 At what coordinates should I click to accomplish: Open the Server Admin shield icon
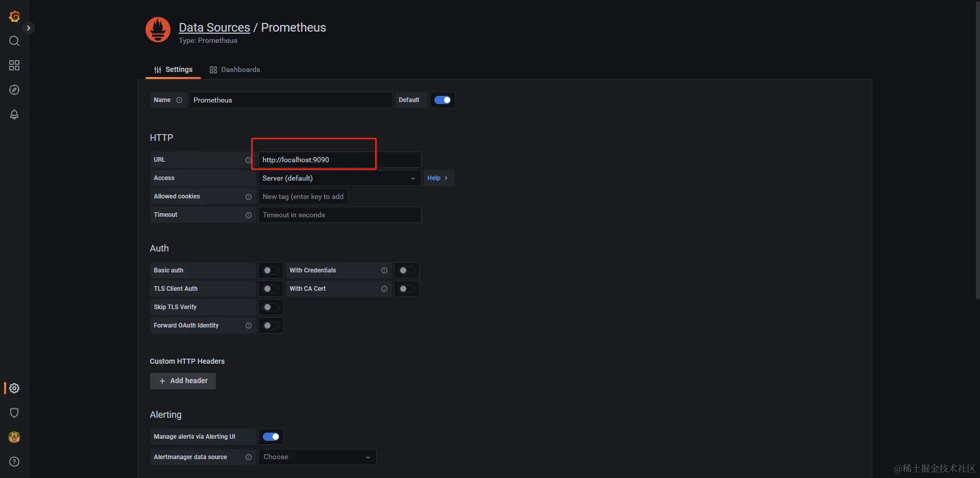point(14,413)
